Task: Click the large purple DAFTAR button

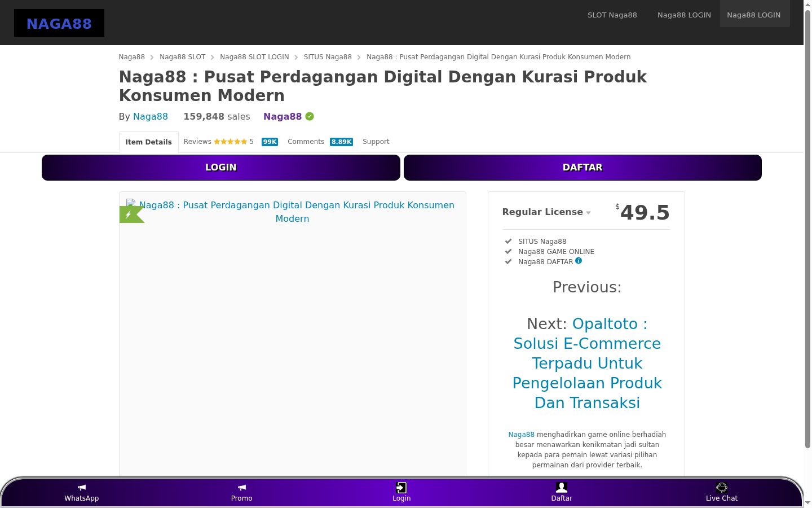Action: point(582,168)
